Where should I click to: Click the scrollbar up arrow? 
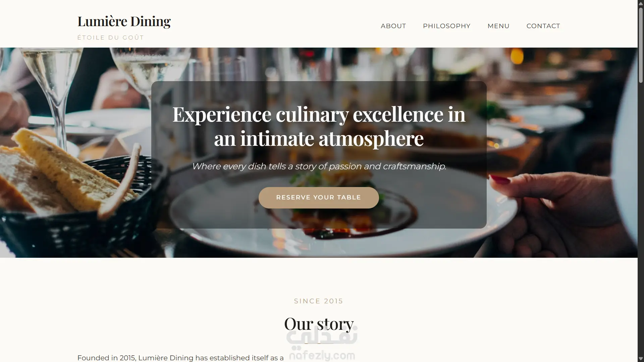pyautogui.click(x=641, y=3)
